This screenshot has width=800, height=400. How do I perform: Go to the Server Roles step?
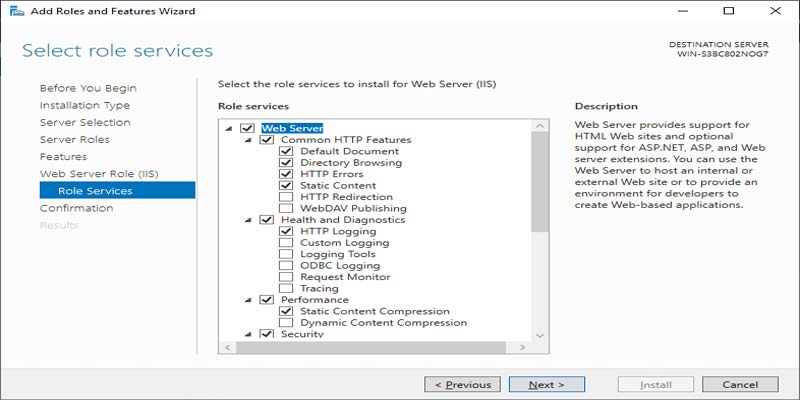pyautogui.click(x=75, y=140)
